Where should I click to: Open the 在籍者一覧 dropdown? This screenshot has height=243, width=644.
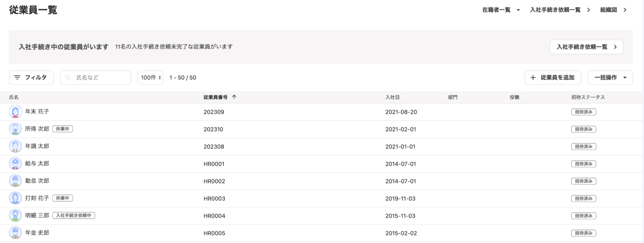(x=501, y=10)
